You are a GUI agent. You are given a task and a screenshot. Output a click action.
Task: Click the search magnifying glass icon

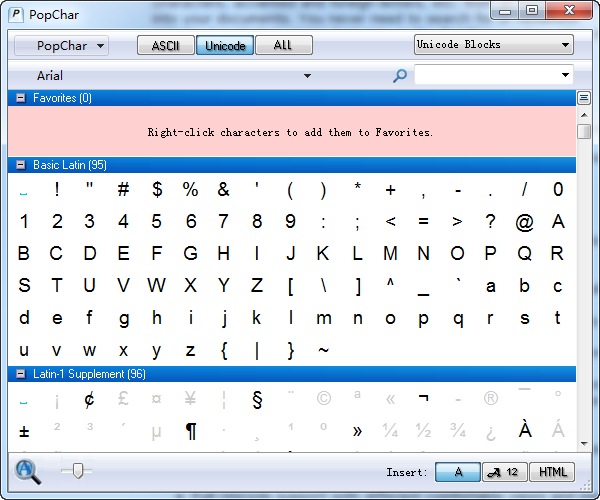point(400,75)
